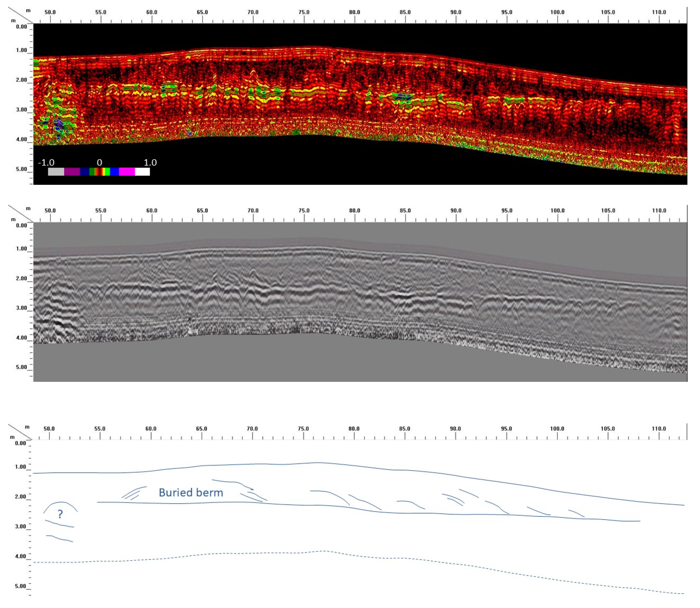Click the 1.0 label above color scale

click(150, 162)
